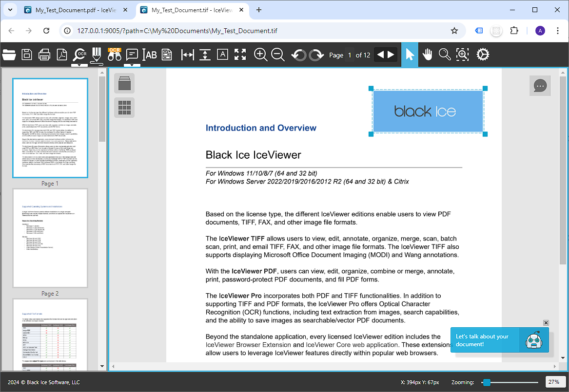
Task: Select Page 1 thumbnail
Action: [x=50, y=128]
